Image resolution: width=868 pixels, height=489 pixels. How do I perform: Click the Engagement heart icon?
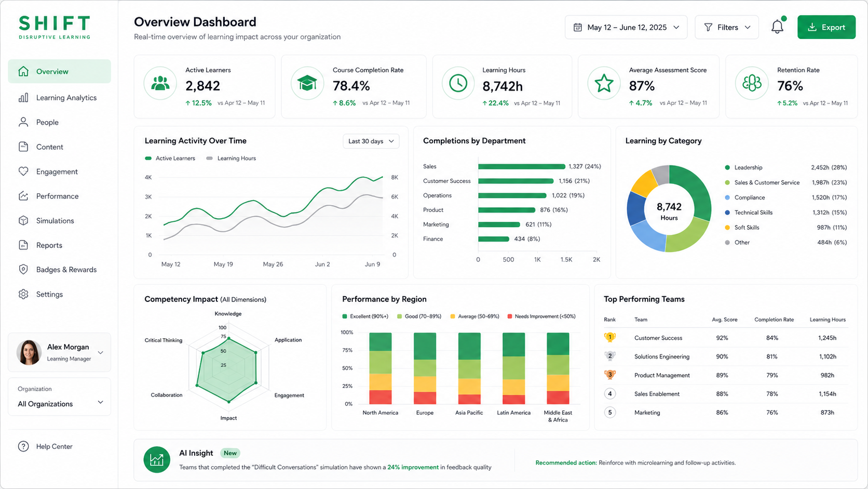(23, 171)
